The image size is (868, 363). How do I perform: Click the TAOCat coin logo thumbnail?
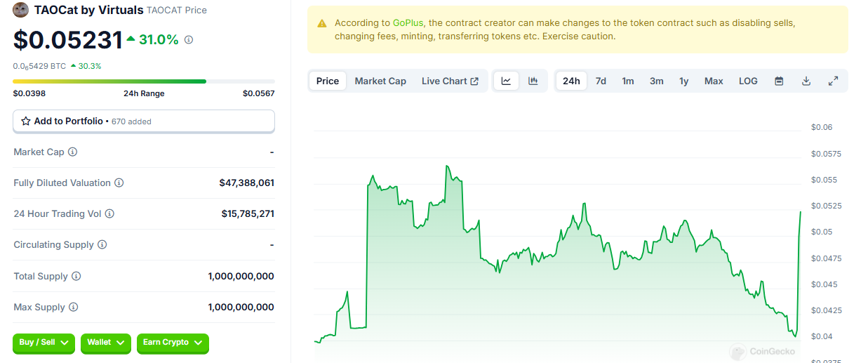click(21, 10)
